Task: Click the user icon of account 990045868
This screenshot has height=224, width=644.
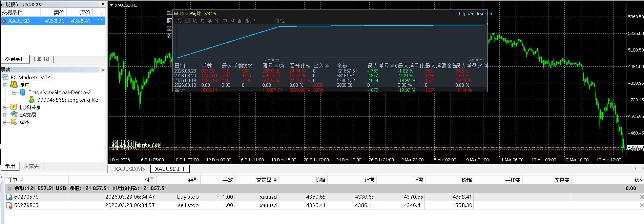Action: coord(32,100)
